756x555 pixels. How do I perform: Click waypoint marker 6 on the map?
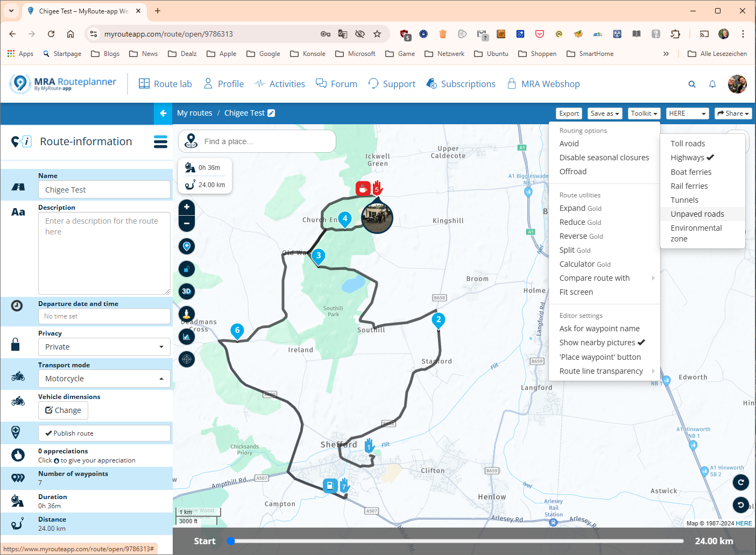(237, 331)
